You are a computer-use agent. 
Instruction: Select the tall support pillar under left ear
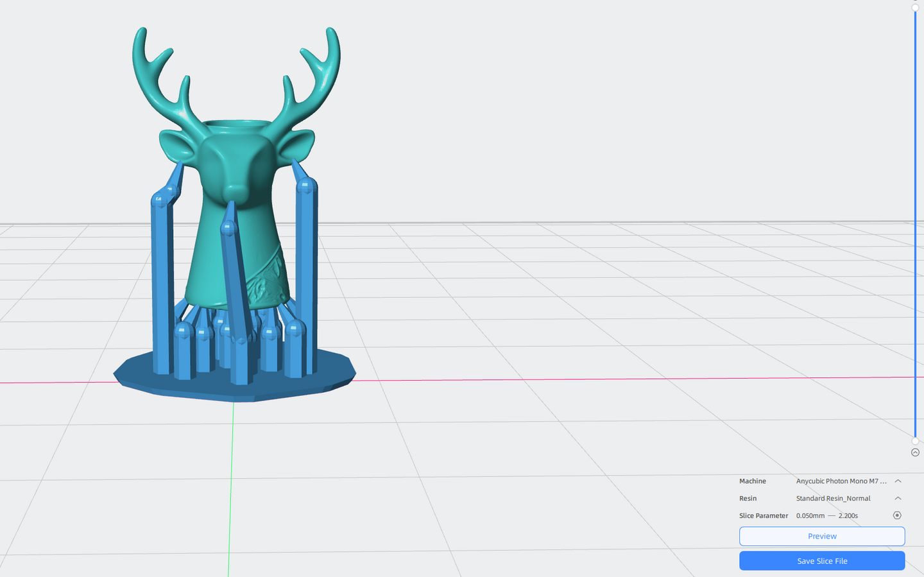[x=162, y=282]
